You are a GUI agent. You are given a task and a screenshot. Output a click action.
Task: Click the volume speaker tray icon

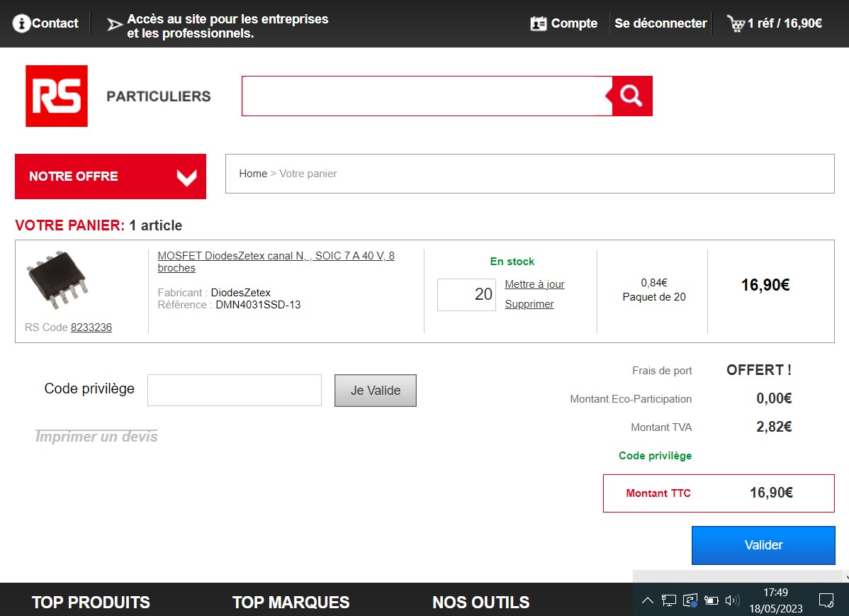[x=732, y=600]
